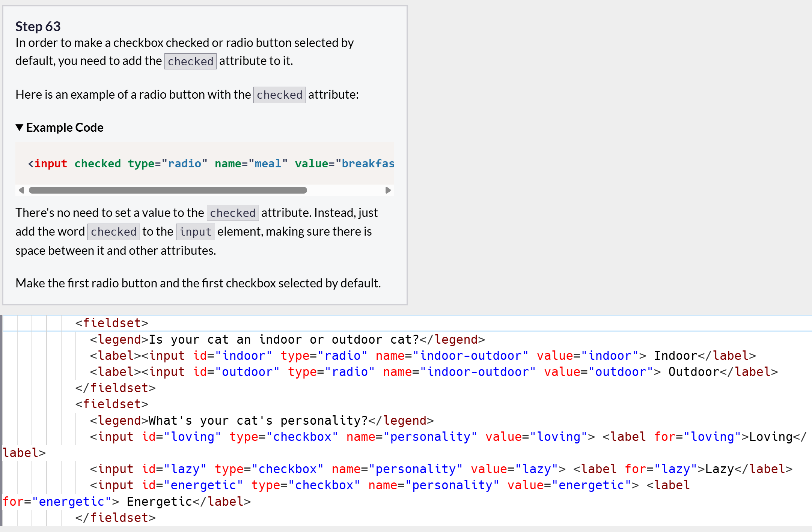Screen dimensions: 812x532
Task: Click the indoor or outdoor cat legend line
Action: click(287, 340)
